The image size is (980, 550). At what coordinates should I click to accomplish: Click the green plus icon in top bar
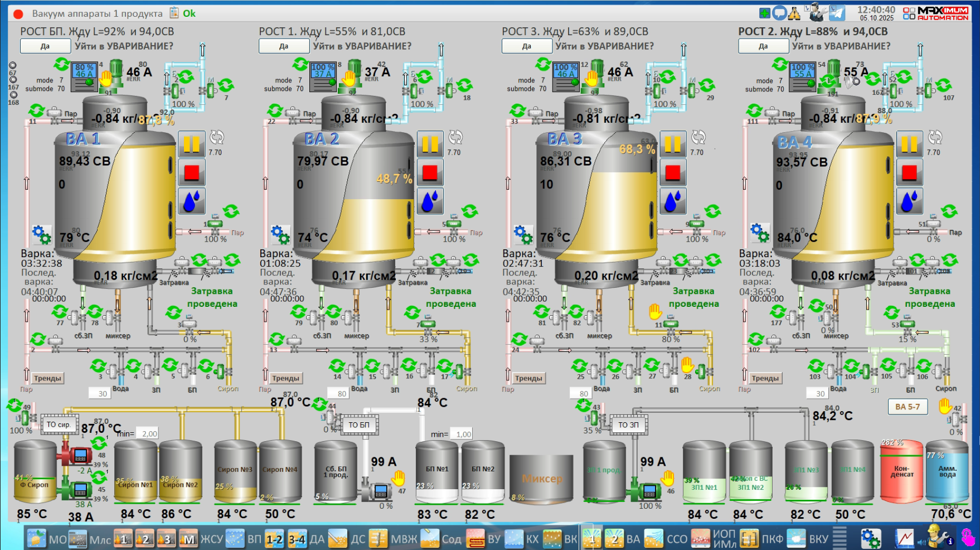765,13
